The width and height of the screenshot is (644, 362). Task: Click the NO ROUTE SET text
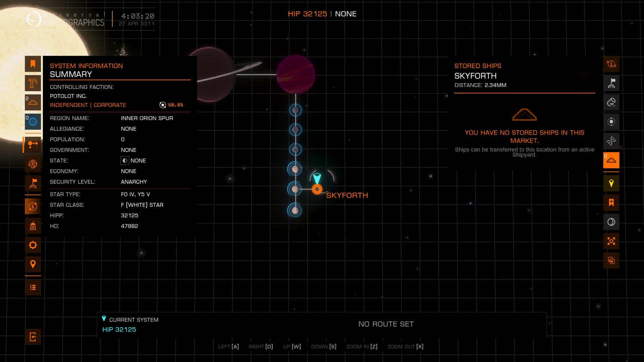tap(386, 324)
